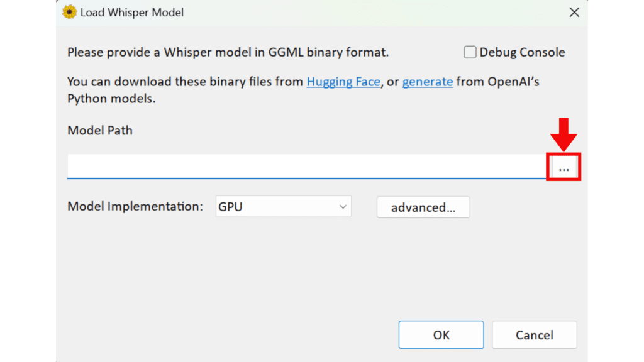Click the sunflower app icon in title bar
Screen dimensions: 644x362
[69, 13]
